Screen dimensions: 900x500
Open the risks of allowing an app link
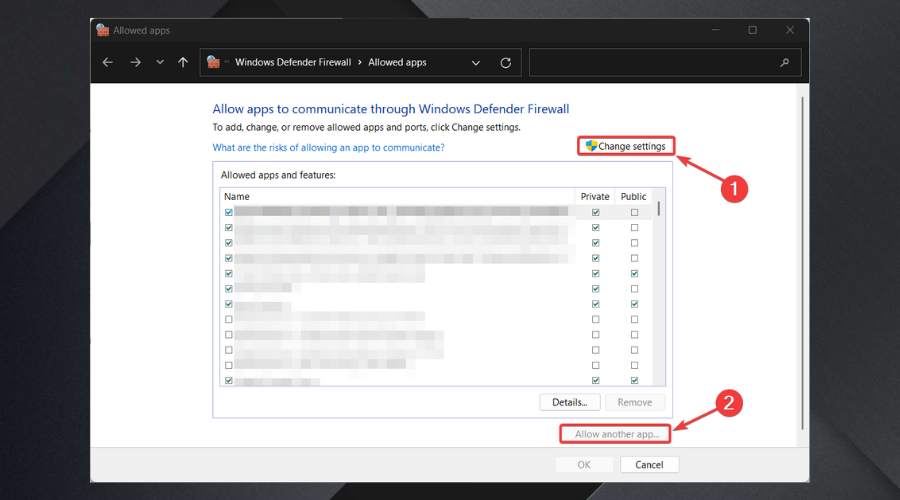tap(328, 148)
